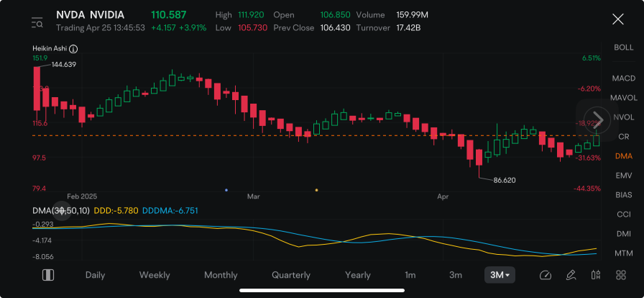This screenshot has width=644, height=298.
Task: Select the highlighted DMA indicator
Action: (623, 156)
